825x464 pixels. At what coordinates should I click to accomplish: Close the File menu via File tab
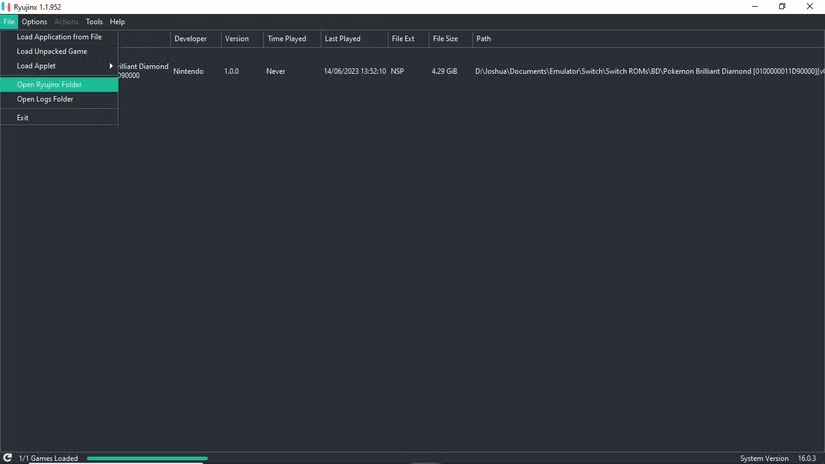click(x=9, y=22)
